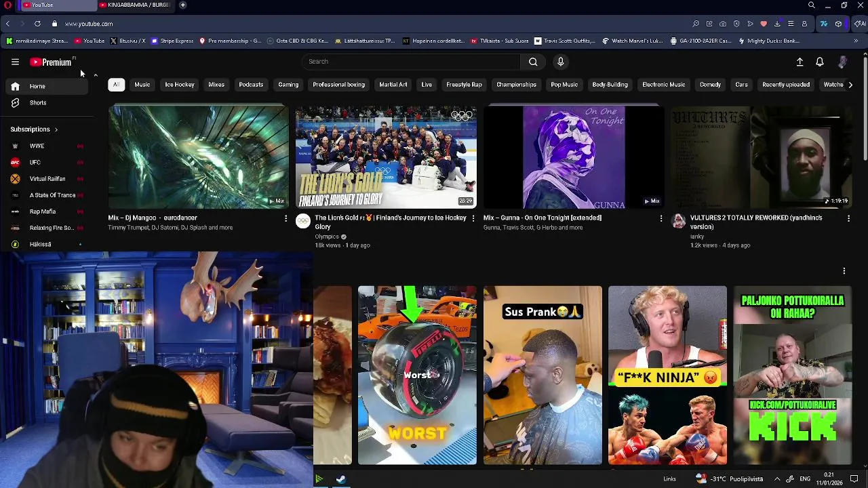Reload the page
Screen dimensions: 868x488
(37, 24)
